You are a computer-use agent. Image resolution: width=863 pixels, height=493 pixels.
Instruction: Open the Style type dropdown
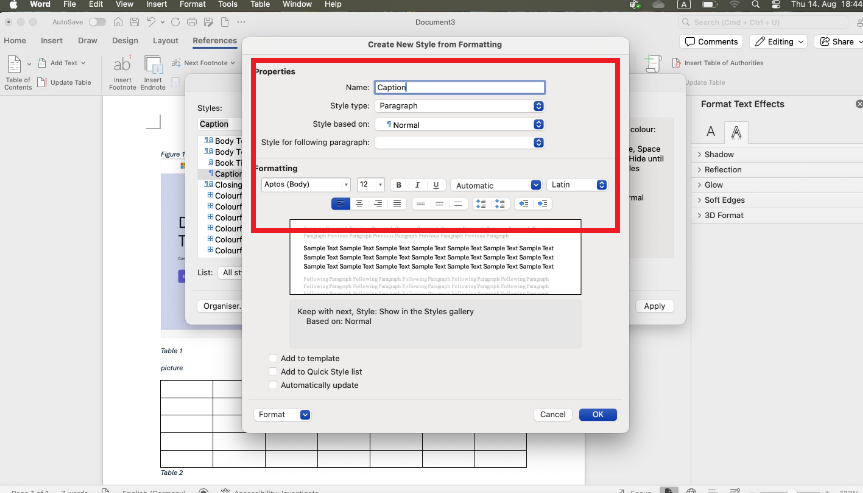click(460, 106)
